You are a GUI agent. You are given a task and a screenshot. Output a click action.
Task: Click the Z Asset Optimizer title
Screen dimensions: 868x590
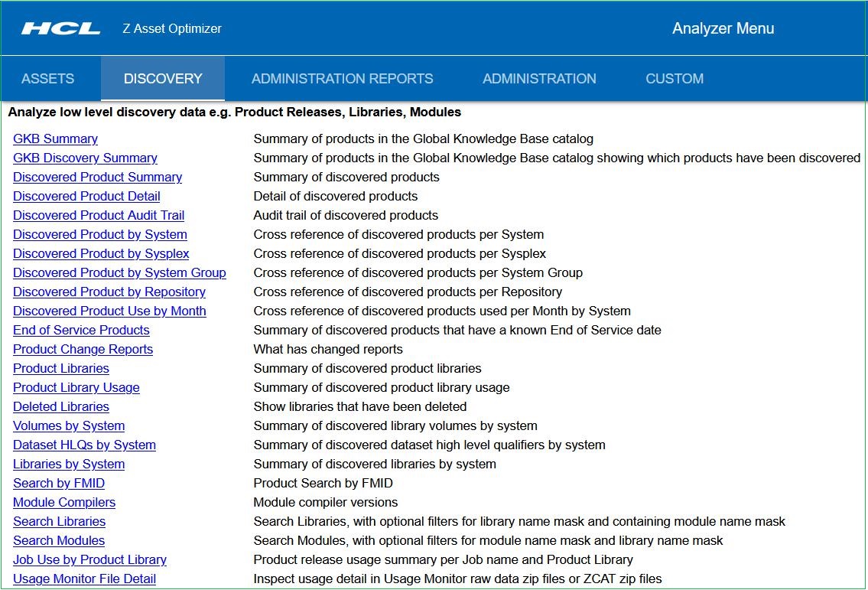point(172,28)
